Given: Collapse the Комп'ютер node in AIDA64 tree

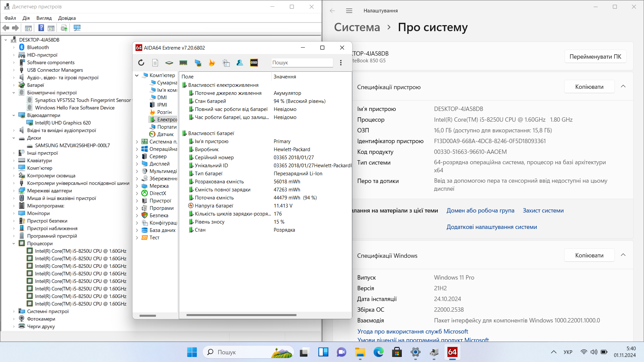Looking at the screenshot, I should click(x=137, y=75).
